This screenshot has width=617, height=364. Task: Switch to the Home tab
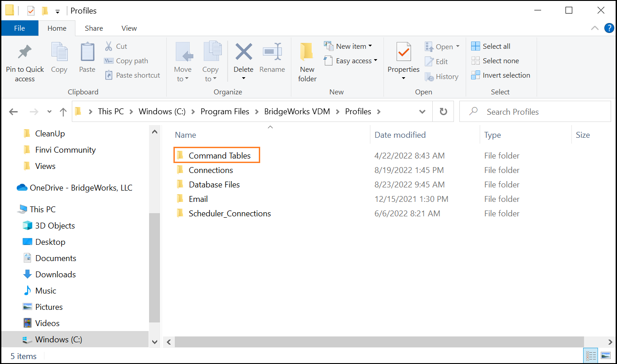click(57, 28)
